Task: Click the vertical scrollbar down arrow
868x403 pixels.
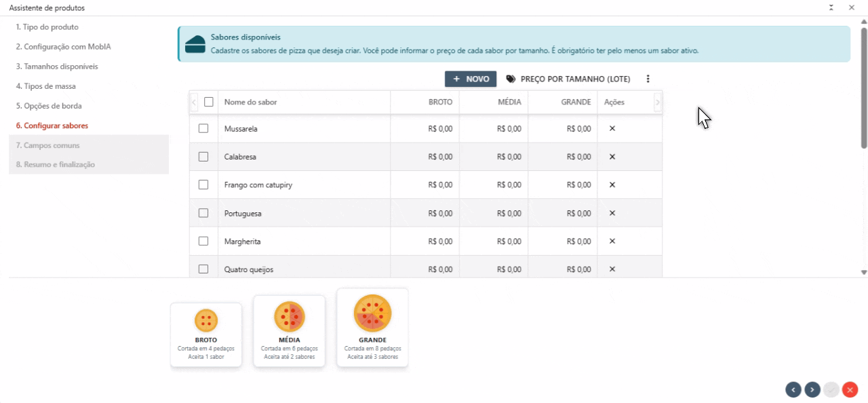Action: (863, 272)
